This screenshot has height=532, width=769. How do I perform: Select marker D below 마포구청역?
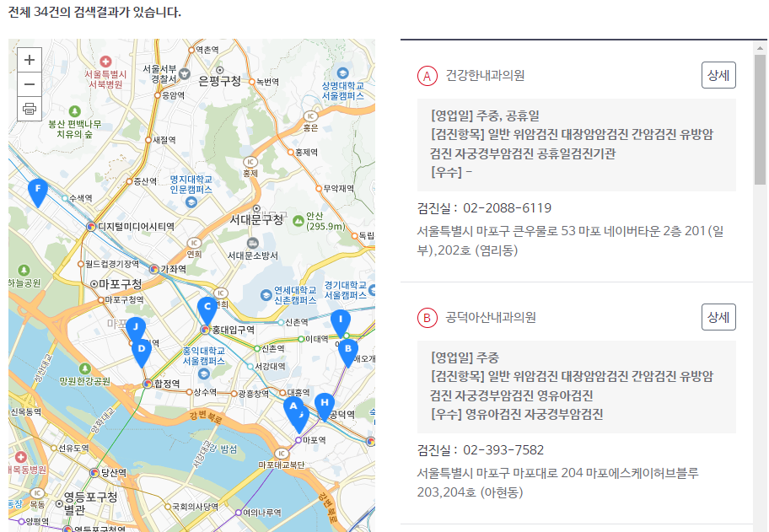[x=142, y=347]
